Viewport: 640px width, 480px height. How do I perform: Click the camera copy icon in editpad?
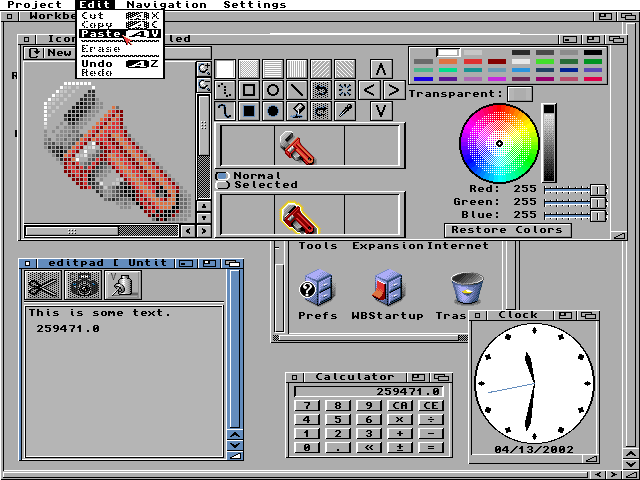[82, 286]
